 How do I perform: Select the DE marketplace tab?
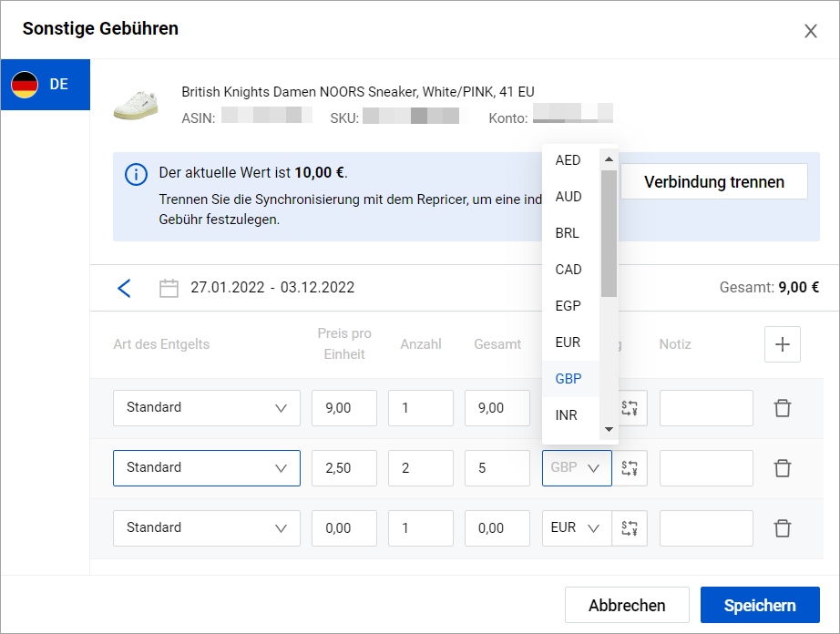(46, 85)
